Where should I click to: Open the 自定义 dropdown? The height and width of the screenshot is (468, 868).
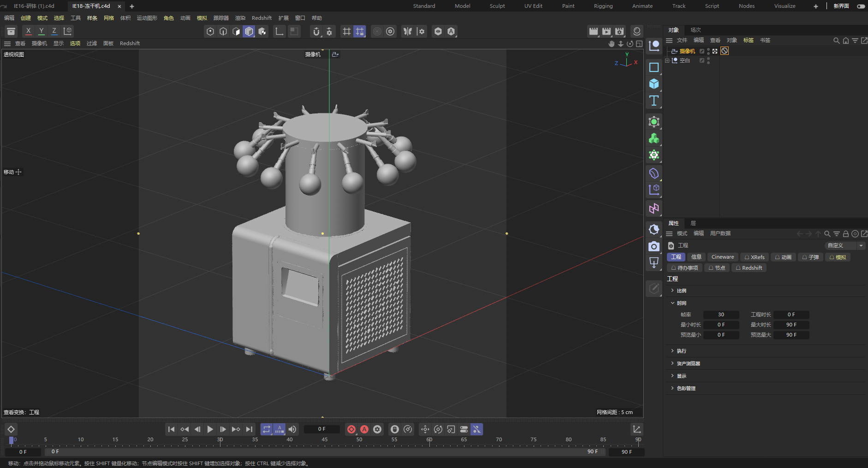click(845, 245)
